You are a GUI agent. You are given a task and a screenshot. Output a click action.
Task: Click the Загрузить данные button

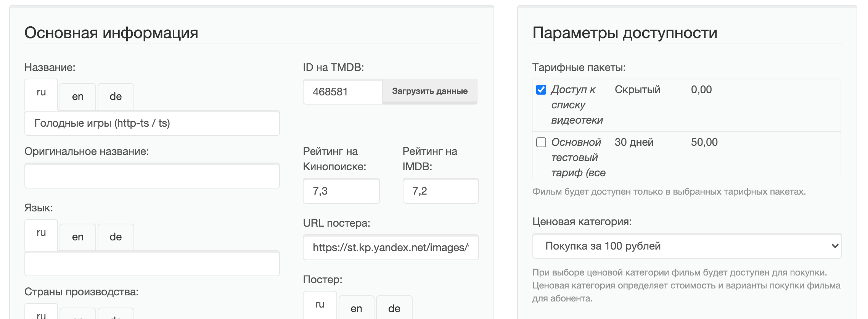point(430,91)
